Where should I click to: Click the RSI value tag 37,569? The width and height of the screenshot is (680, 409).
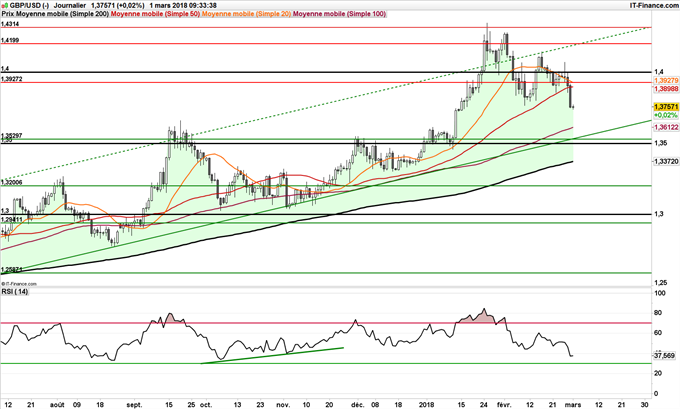tap(665, 355)
